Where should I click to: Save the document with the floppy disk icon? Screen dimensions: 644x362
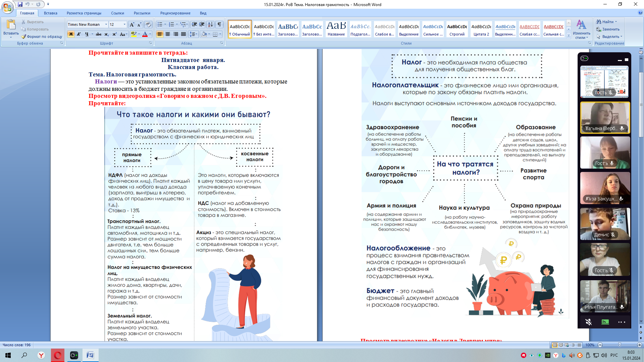coord(20,4)
